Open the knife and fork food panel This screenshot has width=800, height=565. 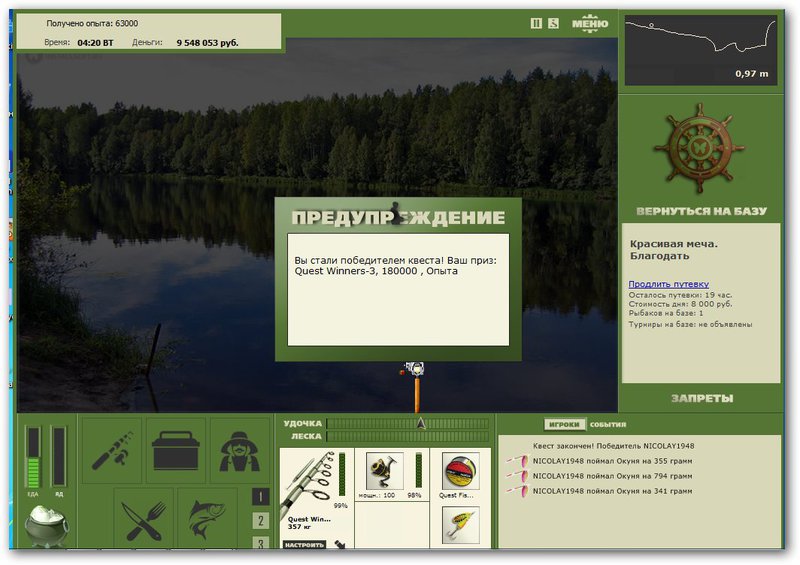click(x=144, y=519)
